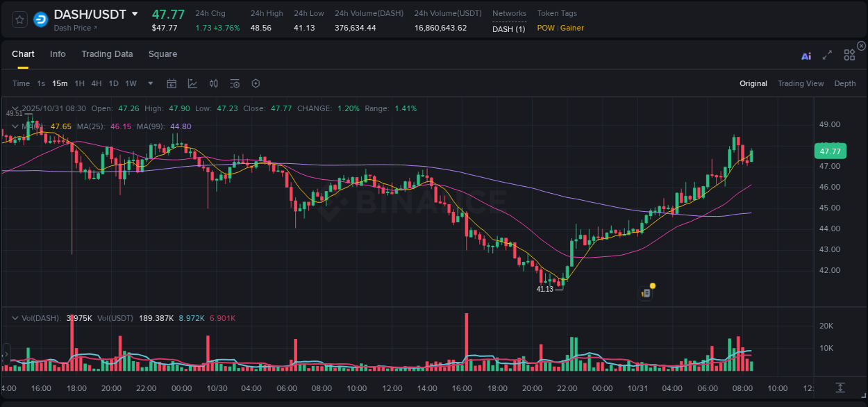This screenshot has height=407, width=868.
Task: Switch to the Trading Data tab
Action: click(x=107, y=54)
